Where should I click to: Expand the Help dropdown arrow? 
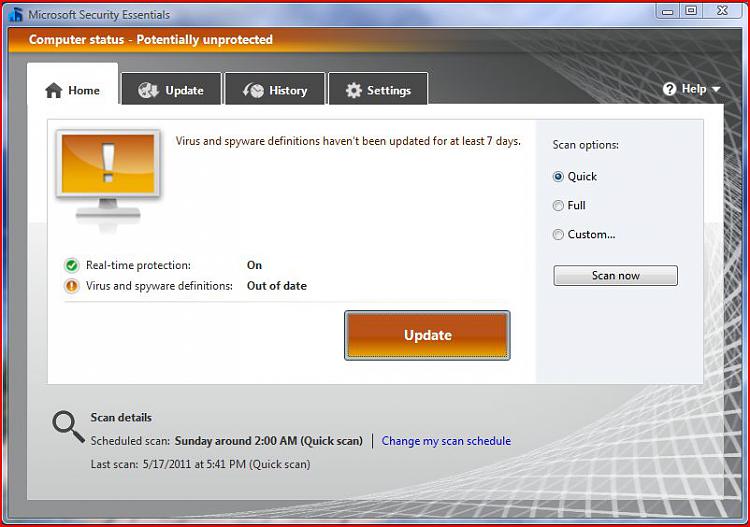pos(716,89)
